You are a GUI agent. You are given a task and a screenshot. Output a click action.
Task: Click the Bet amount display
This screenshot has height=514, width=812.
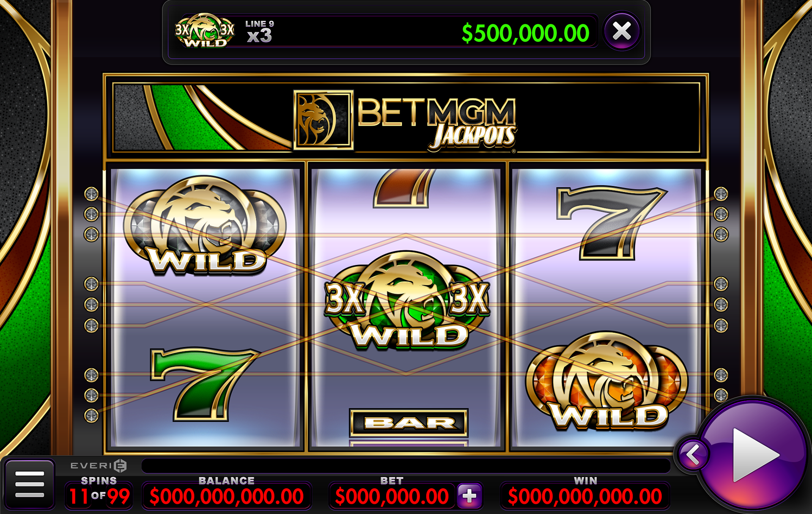tap(392, 496)
